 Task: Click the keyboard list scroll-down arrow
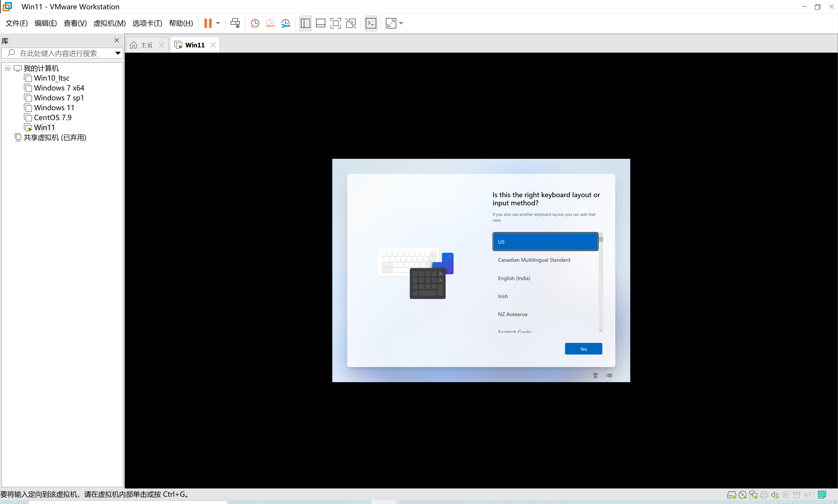pos(601,330)
